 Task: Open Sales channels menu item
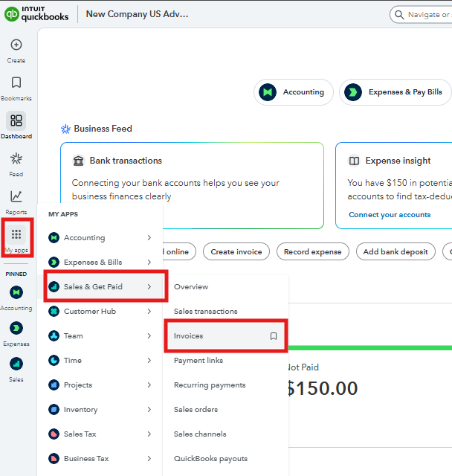225,434
